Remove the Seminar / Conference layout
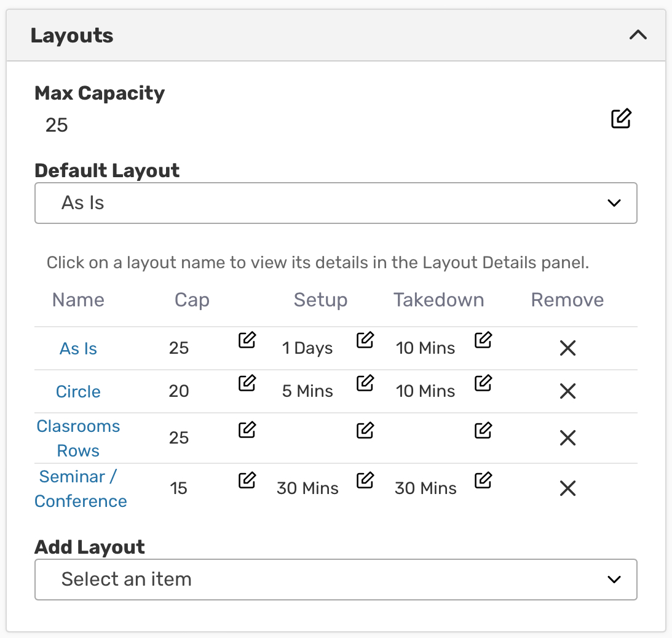672x638 pixels. coord(567,488)
